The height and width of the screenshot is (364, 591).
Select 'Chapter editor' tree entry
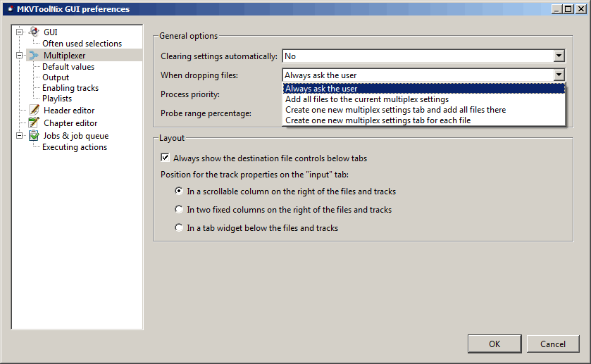coord(70,123)
